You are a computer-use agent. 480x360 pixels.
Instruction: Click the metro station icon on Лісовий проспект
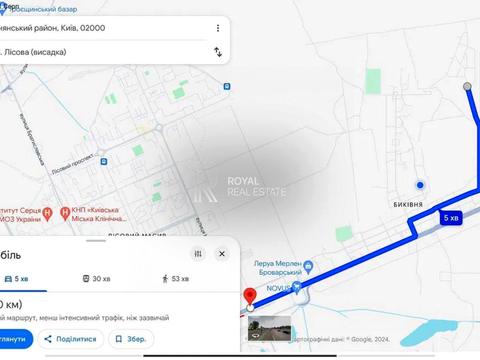tap(104, 162)
